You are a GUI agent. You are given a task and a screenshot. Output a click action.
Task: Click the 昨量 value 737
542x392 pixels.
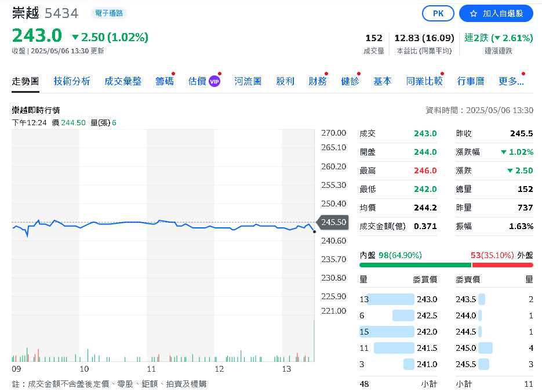525,208
